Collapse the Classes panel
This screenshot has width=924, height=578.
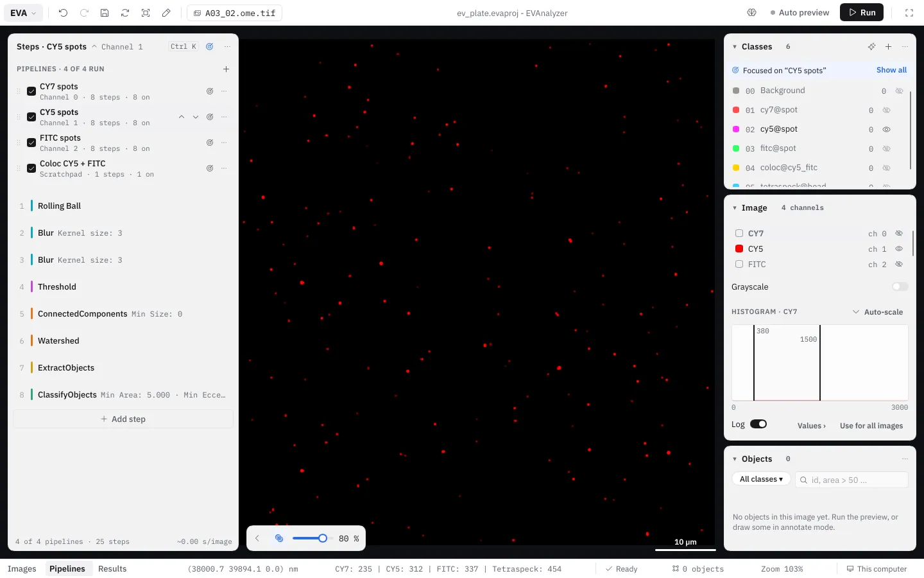735,47
